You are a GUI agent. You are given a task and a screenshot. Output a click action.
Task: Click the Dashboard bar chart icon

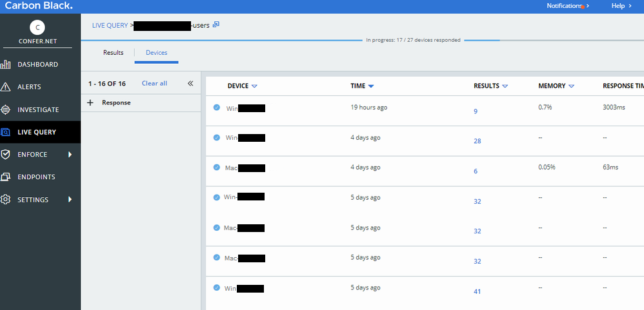coord(6,64)
